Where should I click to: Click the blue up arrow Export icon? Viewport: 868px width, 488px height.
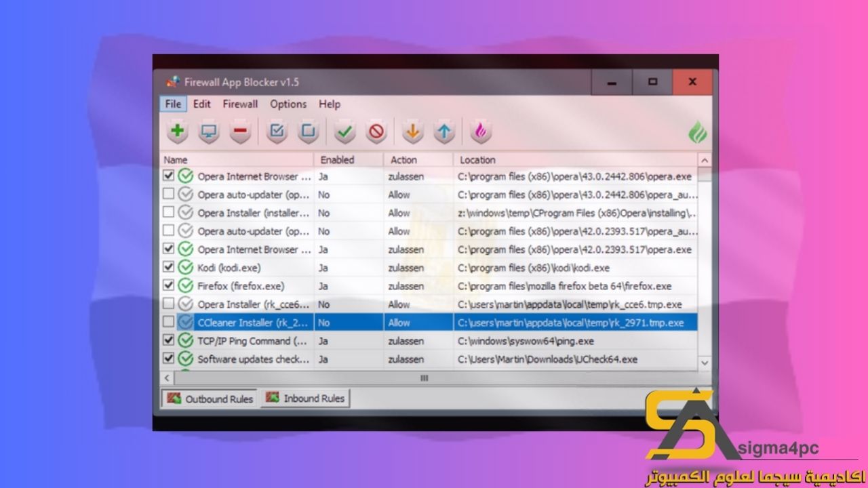[x=444, y=131]
